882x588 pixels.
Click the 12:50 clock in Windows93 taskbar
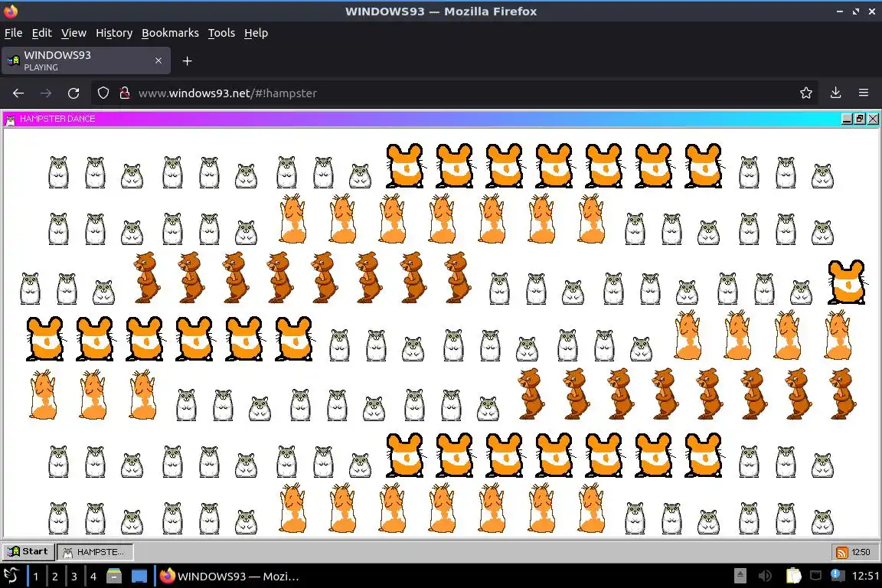pyautogui.click(x=861, y=553)
